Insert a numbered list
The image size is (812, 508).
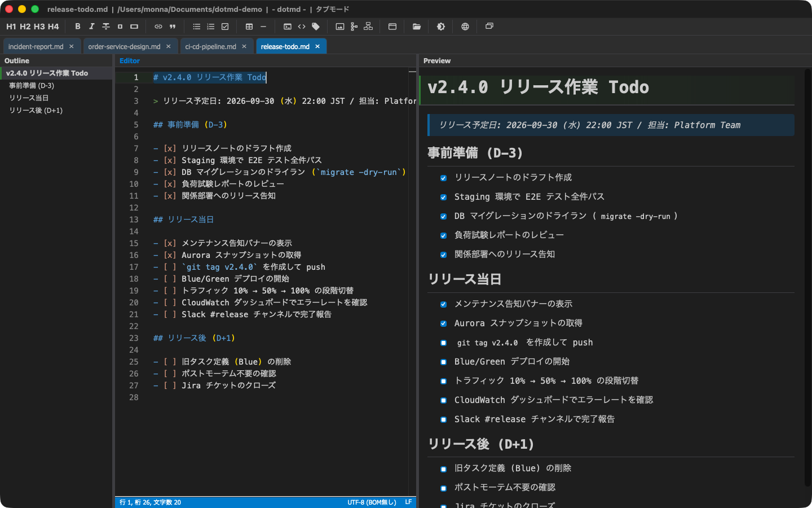(211, 27)
